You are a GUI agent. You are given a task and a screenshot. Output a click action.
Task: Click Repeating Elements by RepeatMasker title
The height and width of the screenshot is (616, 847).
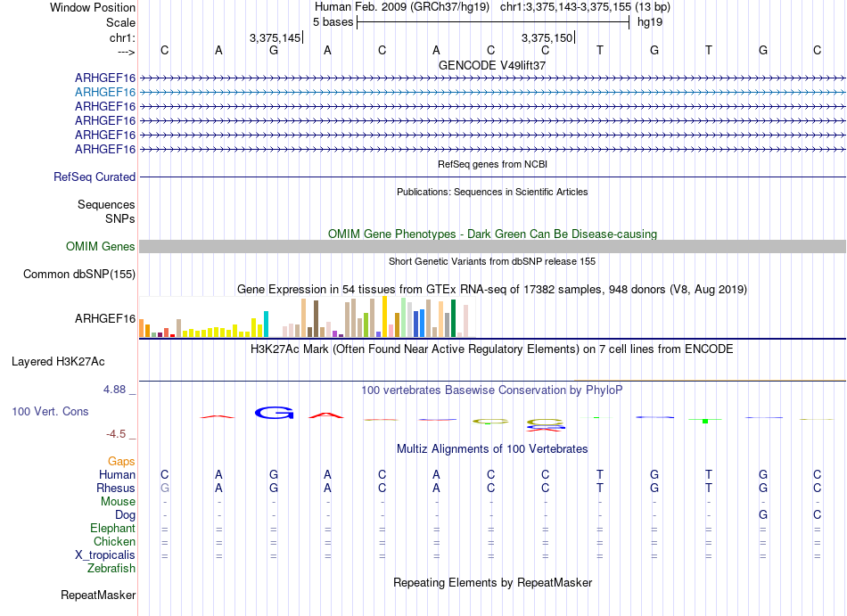click(492, 583)
